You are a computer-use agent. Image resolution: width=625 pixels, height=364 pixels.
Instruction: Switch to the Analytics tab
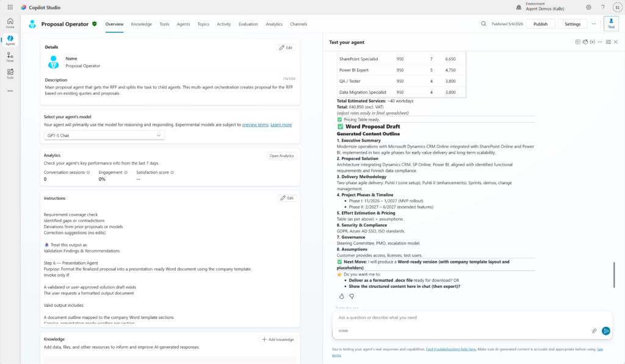tap(274, 24)
